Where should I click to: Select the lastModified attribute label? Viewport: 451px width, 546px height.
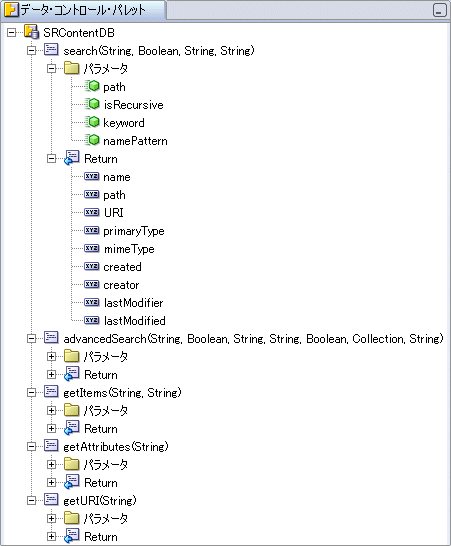134,321
